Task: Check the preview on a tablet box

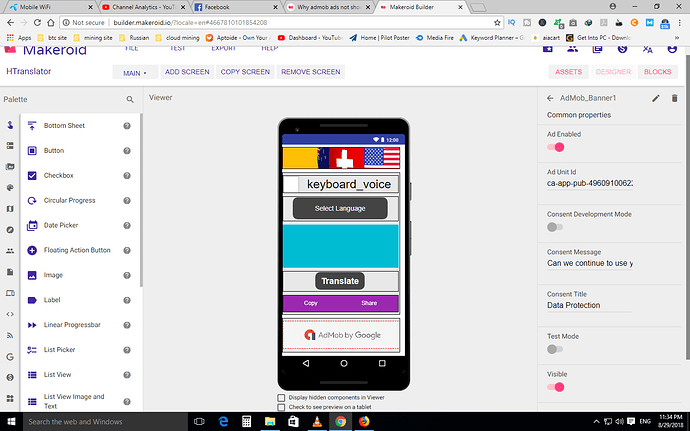Action: tap(281, 407)
